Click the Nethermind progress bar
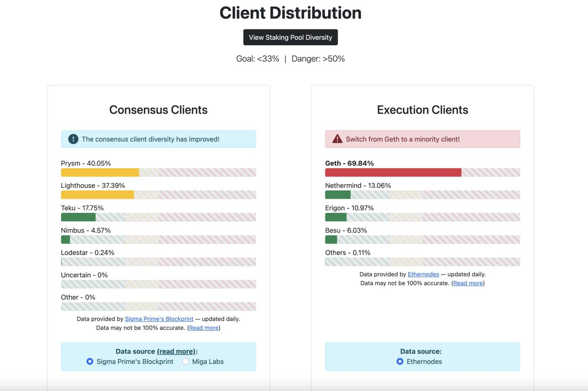588x391 pixels. pyautogui.click(x=338, y=195)
